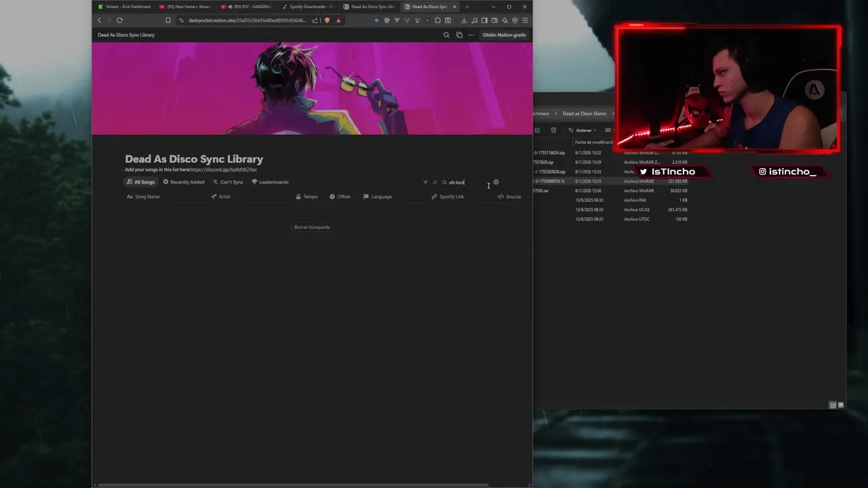
Task: Open the Brave Shields lion icon
Action: click(328, 20)
